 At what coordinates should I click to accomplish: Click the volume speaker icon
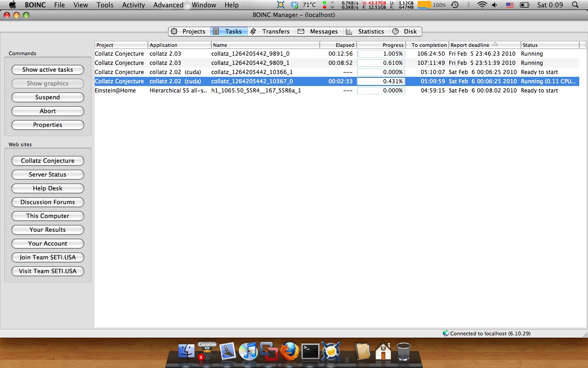coord(494,5)
